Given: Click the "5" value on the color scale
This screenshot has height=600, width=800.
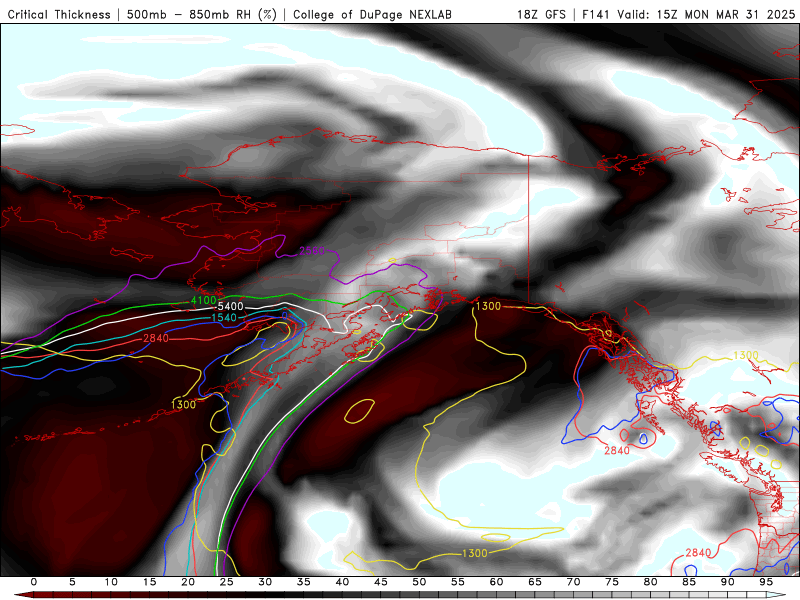Looking at the screenshot, I should pos(72,582).
